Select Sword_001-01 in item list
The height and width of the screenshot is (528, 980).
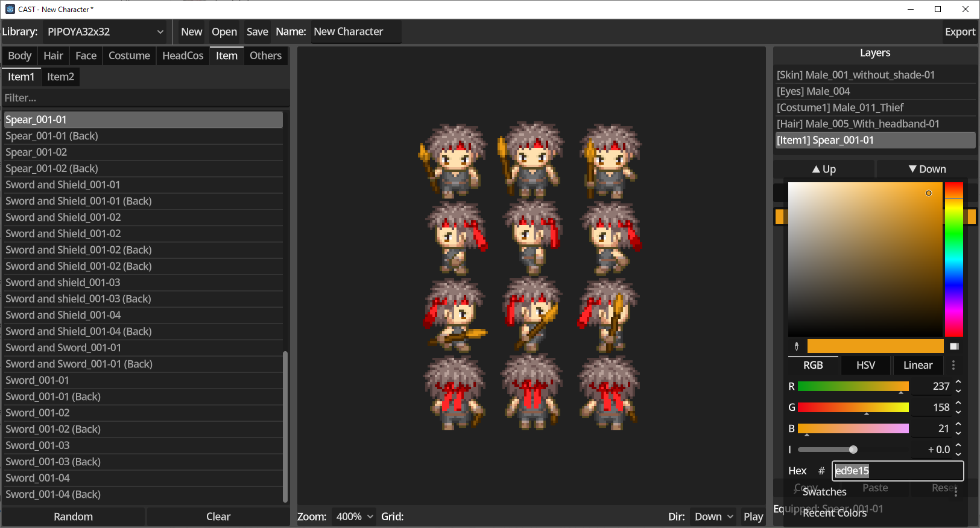pos(144,380)
